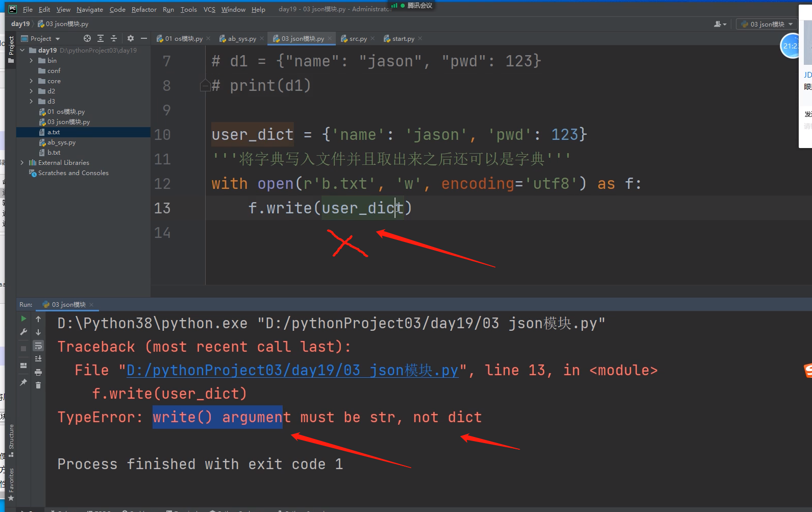Follow the traceback file path link
Image resolution: width=812 pixels, height=512 pixels.
click(x=292, y=370)
